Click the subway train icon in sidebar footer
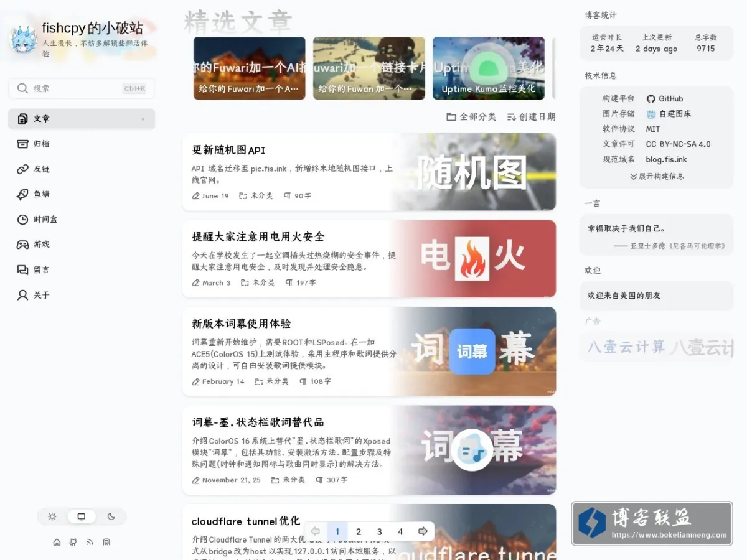Viewport: 747px width, 560px height. 106,542
